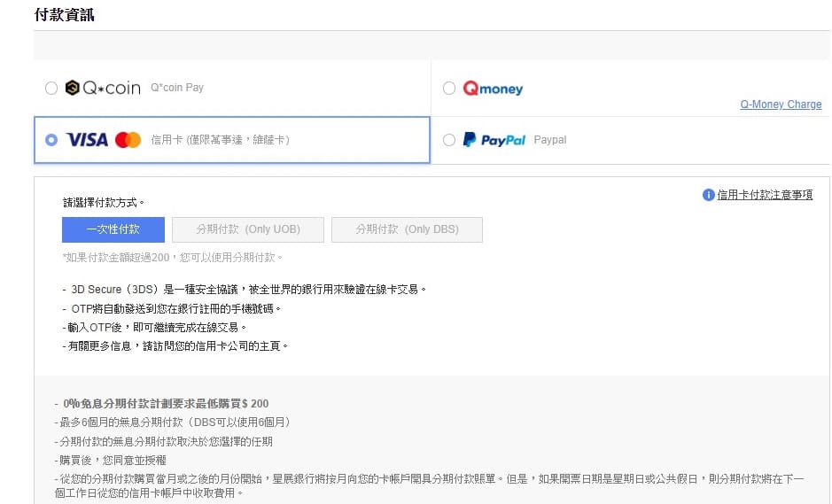The width and height of the screenshot is (832, 504).
Task: Click the Mastercard circles logo
Action: pyautogui.click(x=128, y=140)
